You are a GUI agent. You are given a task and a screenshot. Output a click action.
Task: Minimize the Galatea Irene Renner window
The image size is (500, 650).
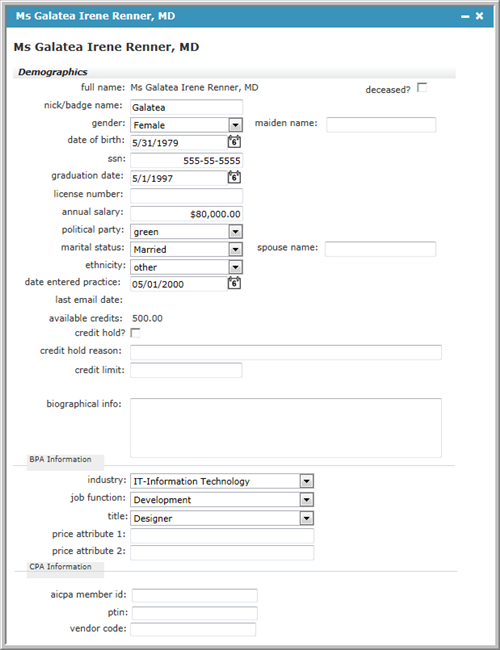click(x=465, y=16)
